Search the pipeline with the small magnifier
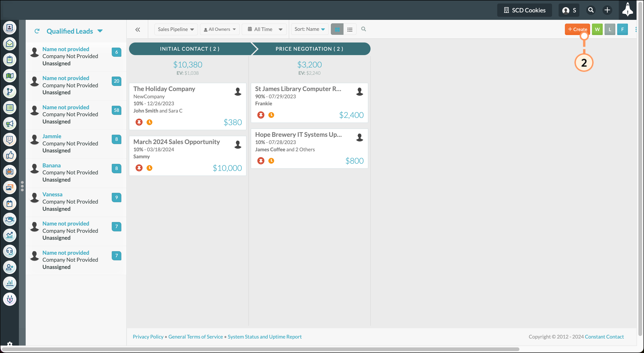 click(x=364, y=29)
